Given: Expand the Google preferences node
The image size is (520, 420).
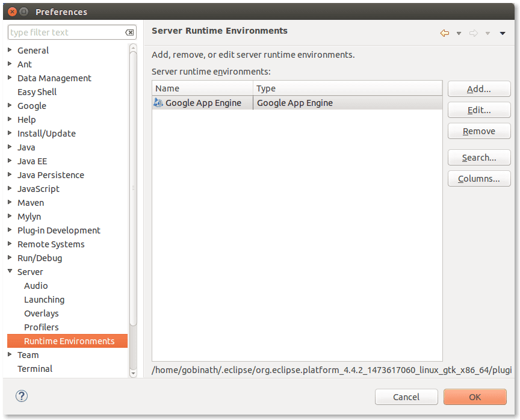Looking at the screenshot, I should click(x=10, y=105).
